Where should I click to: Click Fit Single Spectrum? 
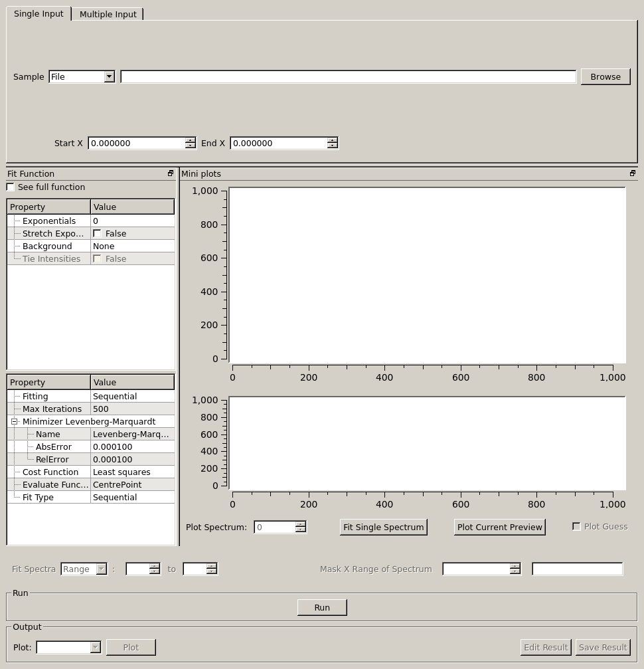click(x=383, y=527)
